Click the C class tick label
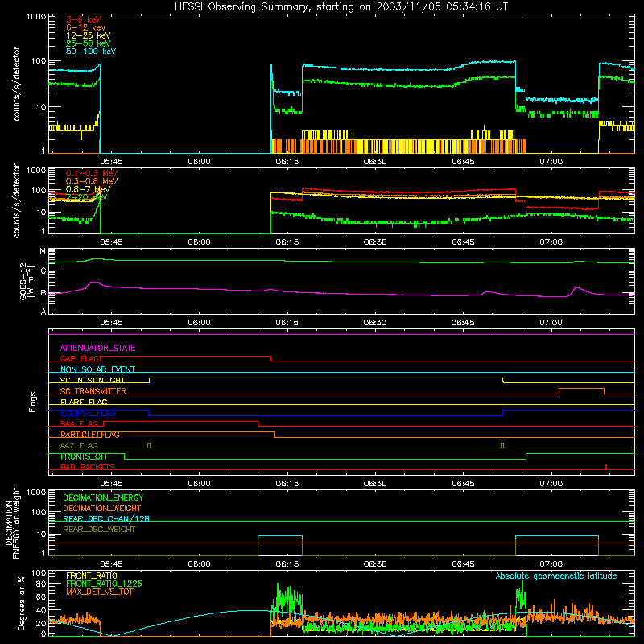The width and height of the screenshot is (644, 644). tap(43, 271)
